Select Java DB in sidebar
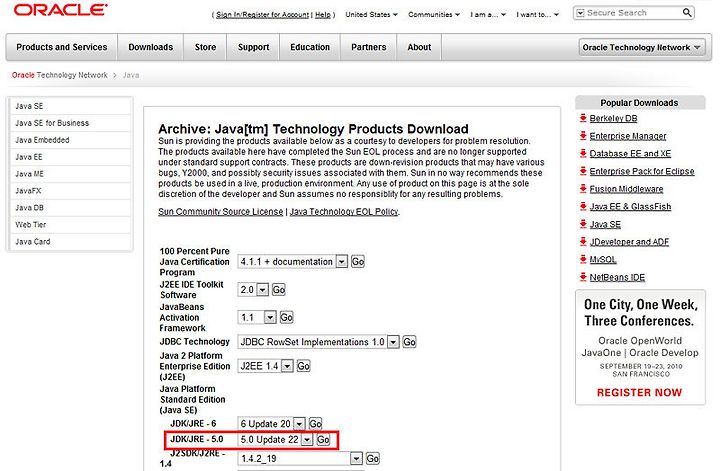This screenshot has width=720, height=471. click(x=71, y=207)
